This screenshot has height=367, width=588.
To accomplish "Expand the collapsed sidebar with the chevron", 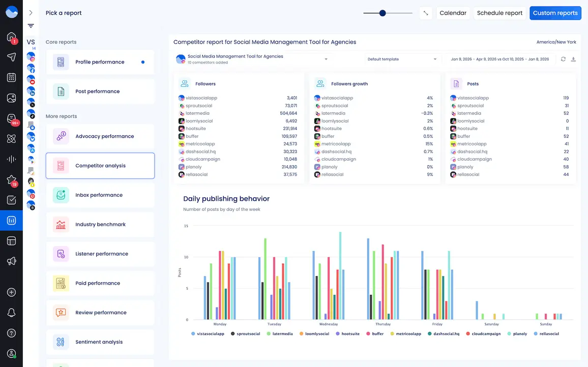I will (31, 12).
